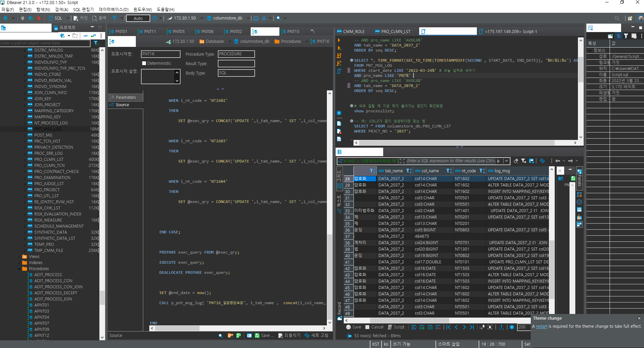Image resolution: width=644 pixels, height=348 pixels.
Task: Go to the last row arrow icon
Action: click(472, 327)
